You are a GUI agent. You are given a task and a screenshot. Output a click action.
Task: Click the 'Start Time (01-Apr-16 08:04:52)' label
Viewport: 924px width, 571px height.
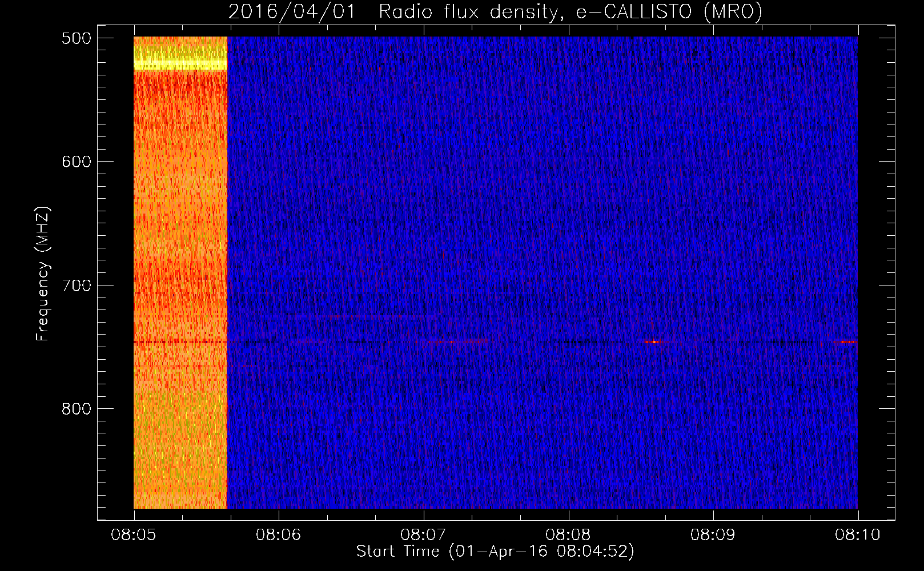(495, 552)
